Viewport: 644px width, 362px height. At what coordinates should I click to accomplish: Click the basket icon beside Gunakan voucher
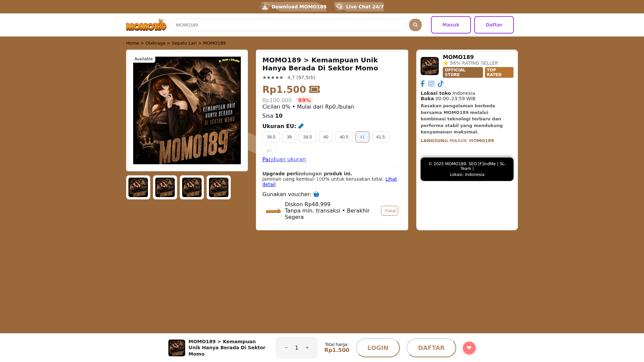coord(316,194)
